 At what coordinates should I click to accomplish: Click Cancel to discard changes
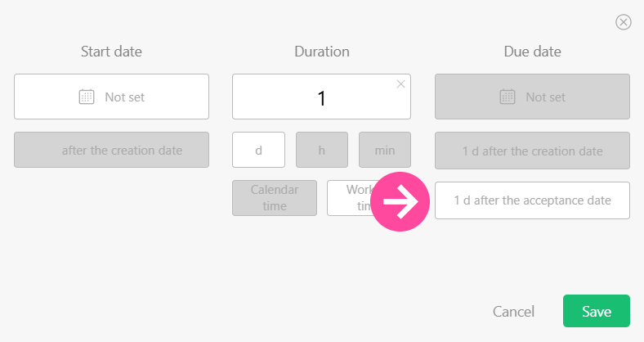pyautogui.click(x=513, y=312)
